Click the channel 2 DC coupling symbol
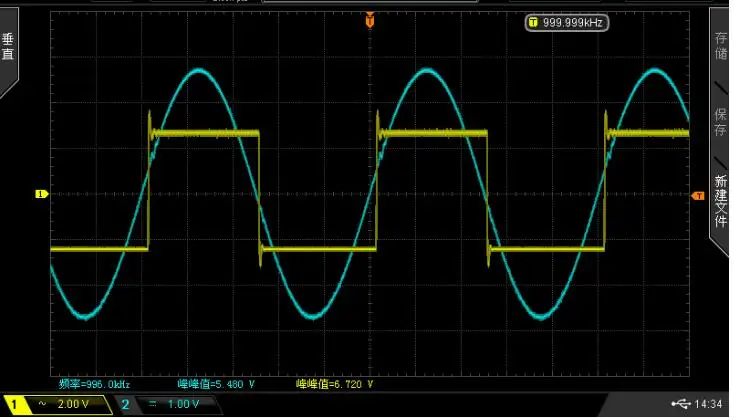This screenshot has width=734, height=418. click(153, 403)
